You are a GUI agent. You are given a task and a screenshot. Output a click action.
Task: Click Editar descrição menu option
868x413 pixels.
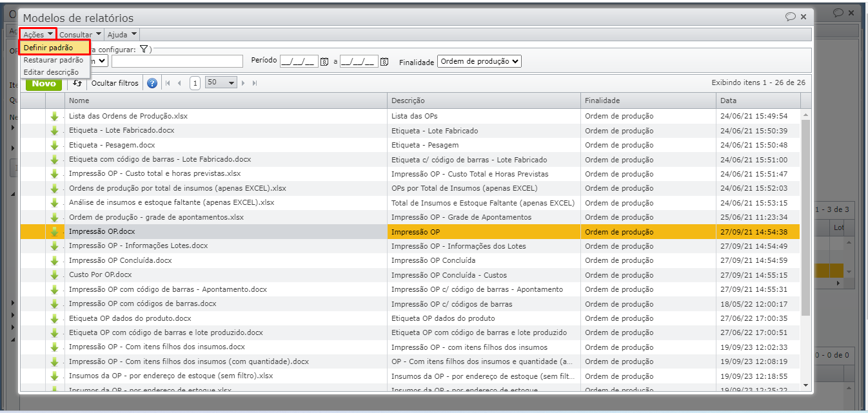pyautogui.click(x=51, y=72)
